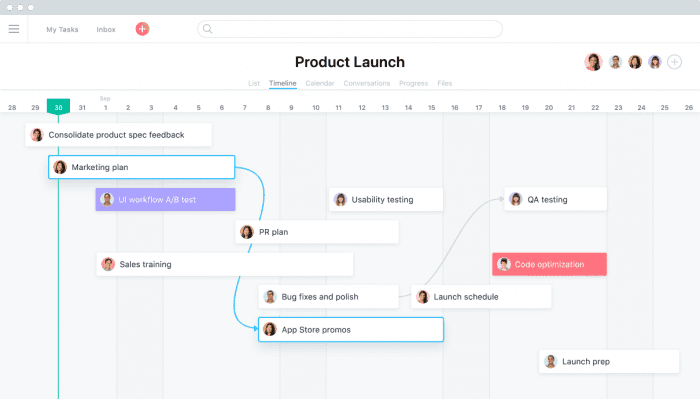The width and height of the screenshot is (700, 399).
Task: Open the Calendar tab
Action: 320,83
